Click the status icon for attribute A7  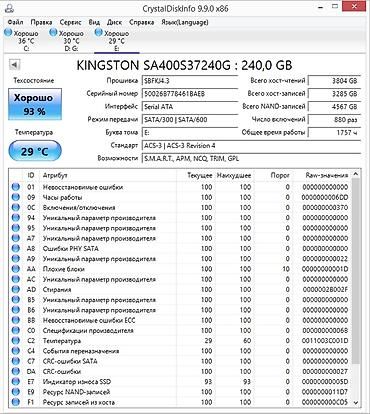click(x=15, y=238)
